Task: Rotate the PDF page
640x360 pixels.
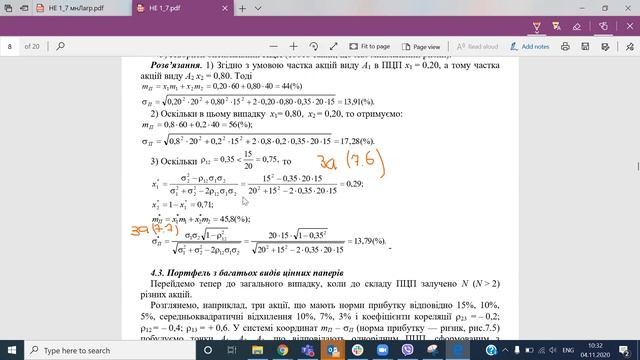Action: point(313,47)
